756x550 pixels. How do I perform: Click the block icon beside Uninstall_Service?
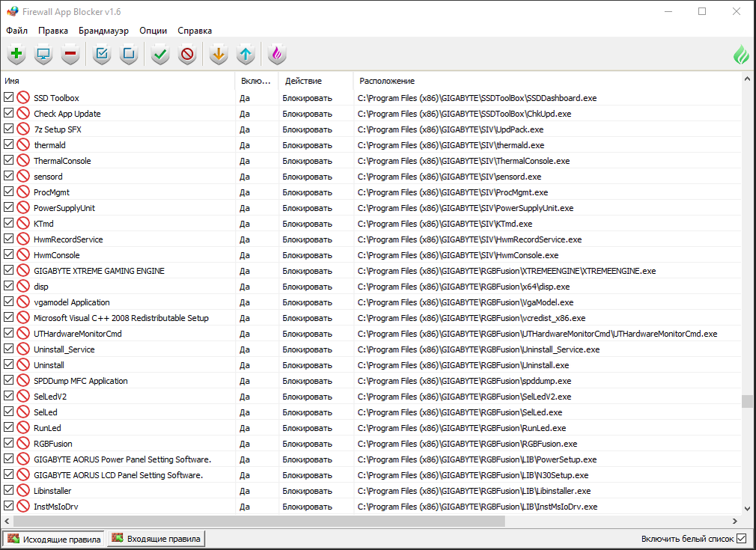click(x=23, y=349)
